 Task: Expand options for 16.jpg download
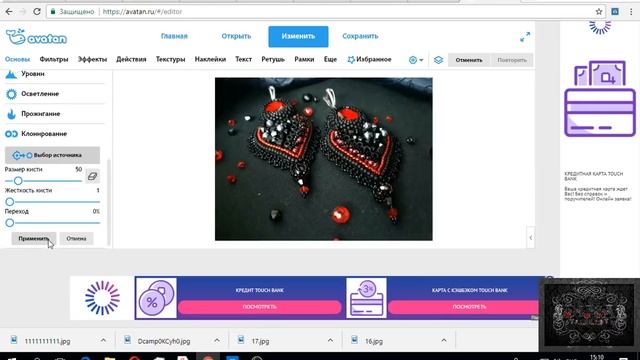444,340
